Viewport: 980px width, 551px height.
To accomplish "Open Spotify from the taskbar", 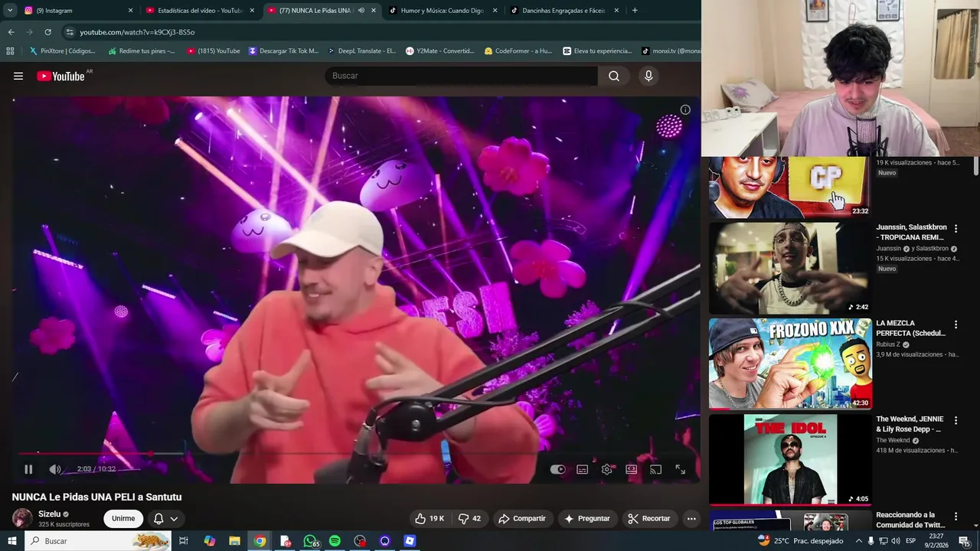I will (335, 541).
